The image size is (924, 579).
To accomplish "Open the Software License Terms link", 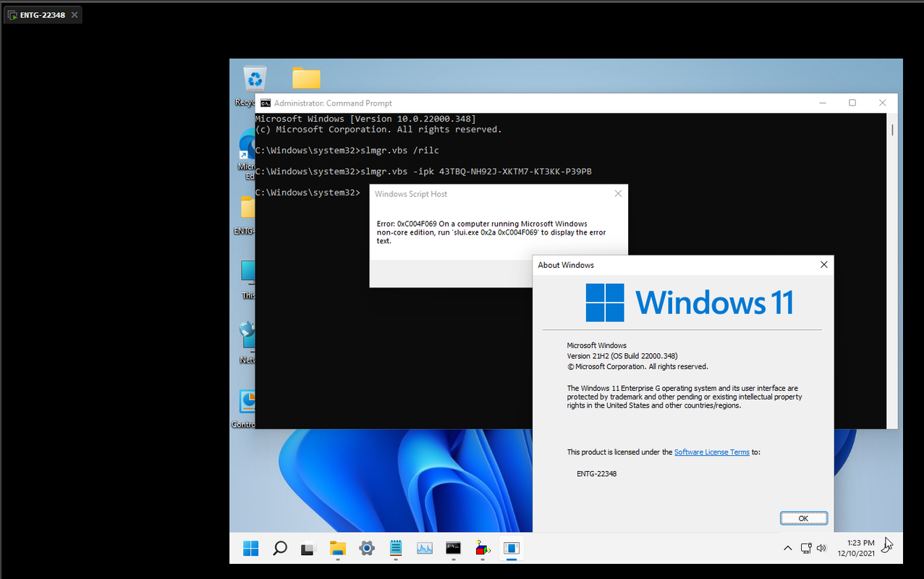I will (x=712, y=452).
